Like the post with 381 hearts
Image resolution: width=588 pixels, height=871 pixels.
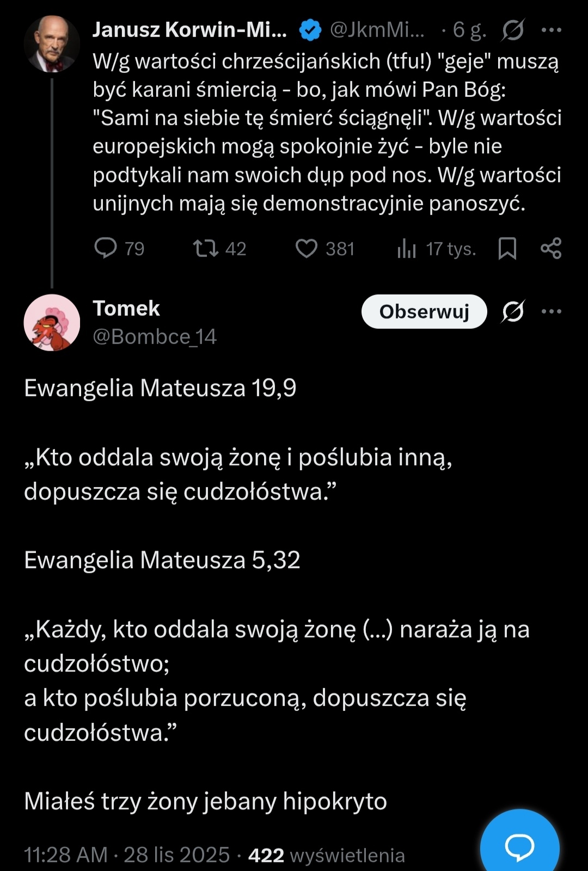coord(307,248)
